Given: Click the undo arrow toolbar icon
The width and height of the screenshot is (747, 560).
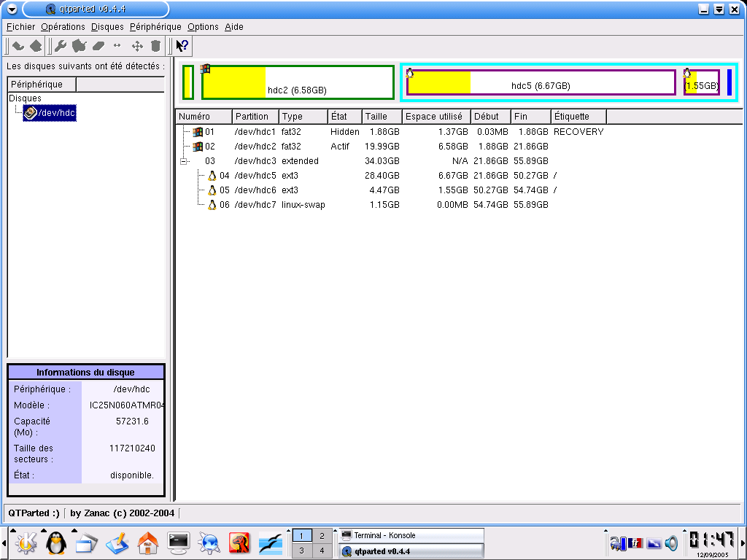Looking at the screenshot, I should click(x=18, y=46).
